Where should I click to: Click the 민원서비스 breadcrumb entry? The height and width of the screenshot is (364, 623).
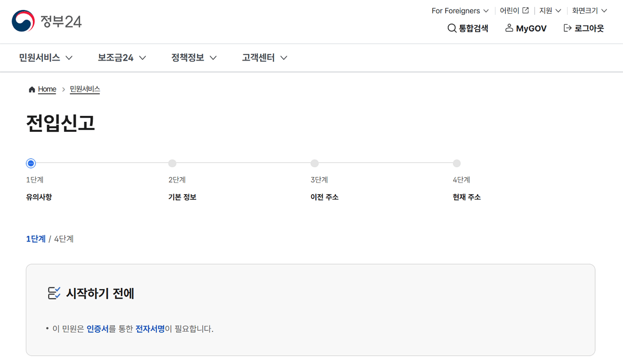[x=84, y=89]
